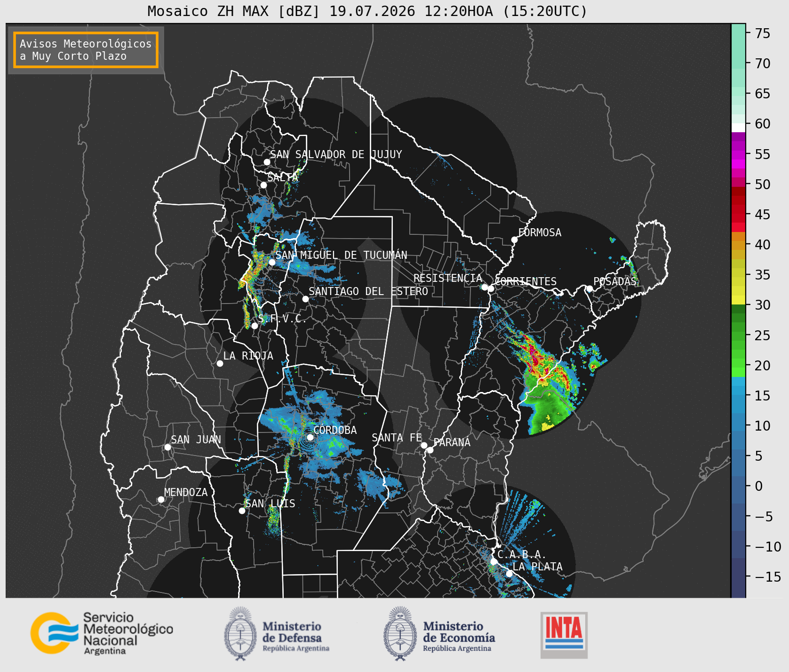Screen dimensions: 789x672
Task: Click the Ministerio de Defensa emblem
Action: pyautogui.click(x=242, y=633)
